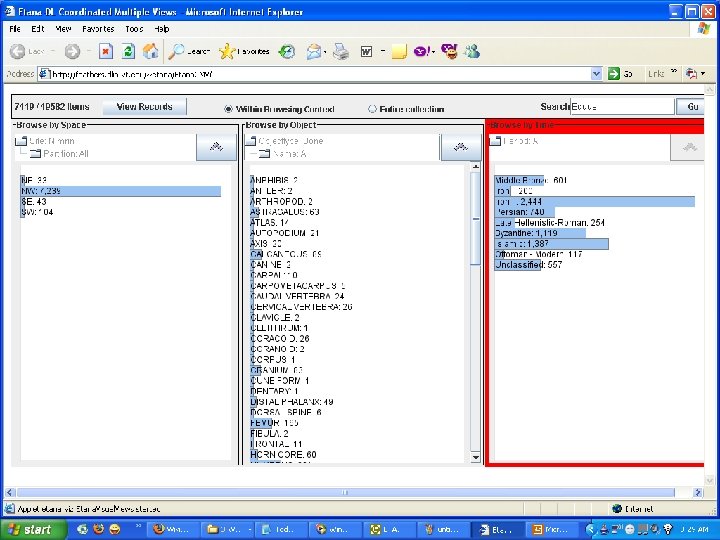Select NW: 7,239 space entry
The image size is (720, 540).
tap(121, 191)
